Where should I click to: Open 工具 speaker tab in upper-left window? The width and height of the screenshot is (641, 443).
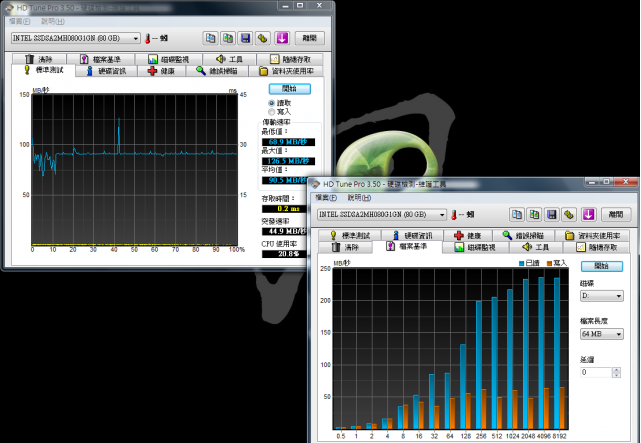[229, 59]
